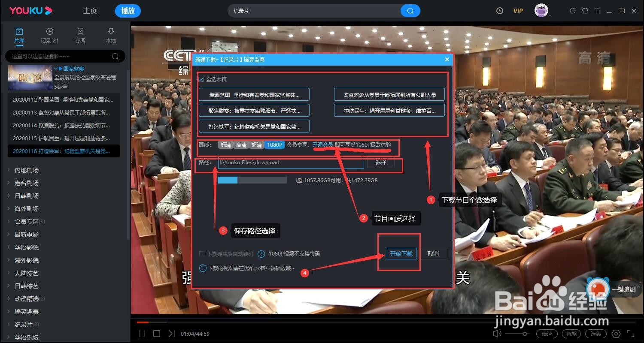
Task: Select 1080P video quality
Action: (274, 145)
